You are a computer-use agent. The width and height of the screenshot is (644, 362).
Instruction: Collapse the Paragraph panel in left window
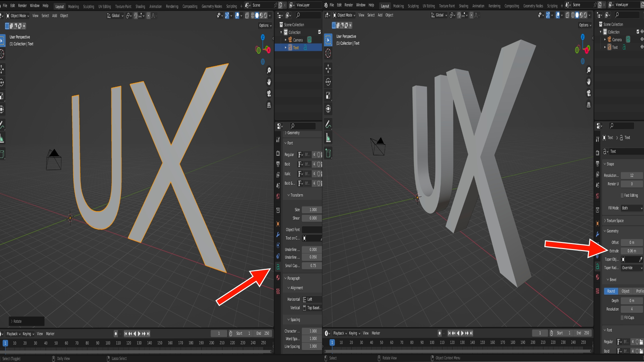click(x=293, y=278)
